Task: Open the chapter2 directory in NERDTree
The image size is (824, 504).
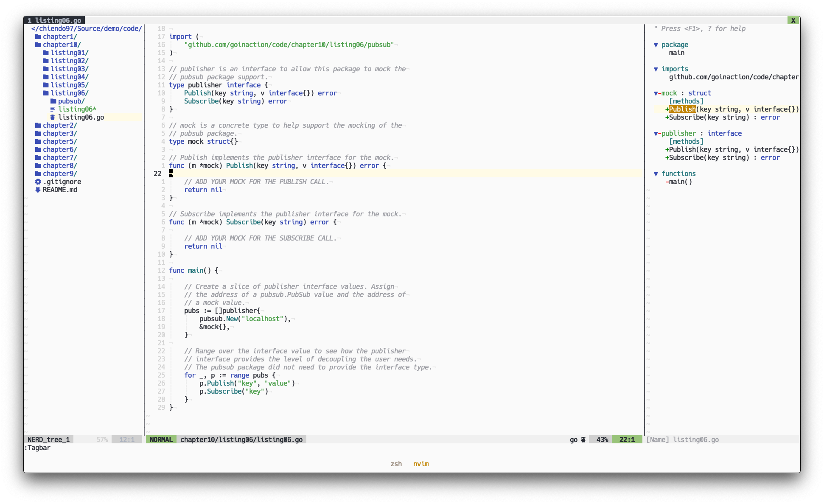Action: coord(59,125)
